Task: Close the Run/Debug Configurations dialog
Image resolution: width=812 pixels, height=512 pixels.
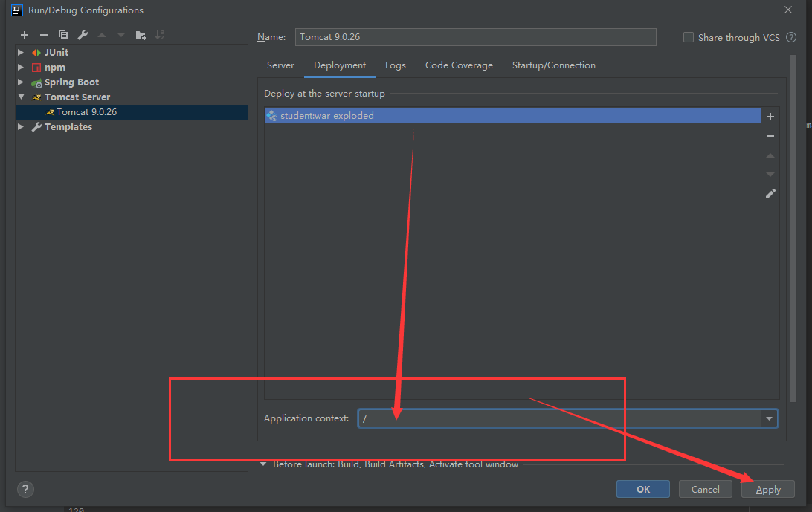Action: click(788, 10)
